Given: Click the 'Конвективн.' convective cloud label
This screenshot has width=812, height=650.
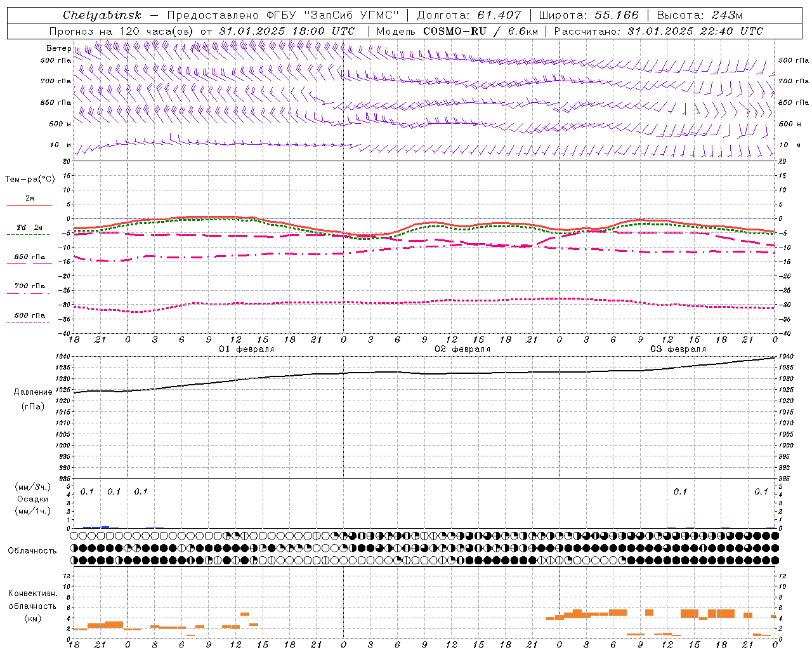Looking at the screenshot, I should [x=32, y=594].
